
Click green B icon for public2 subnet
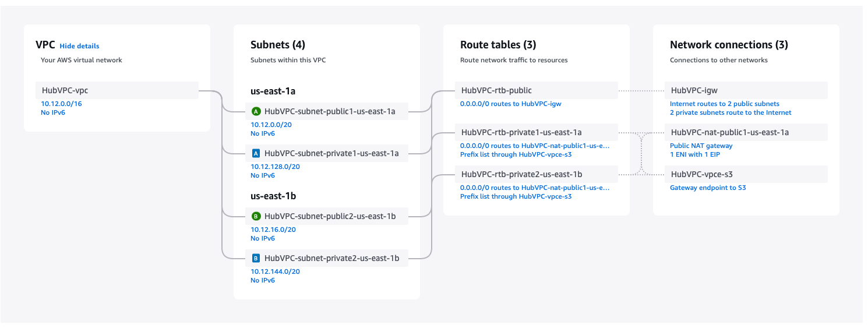tap(256, 216)
